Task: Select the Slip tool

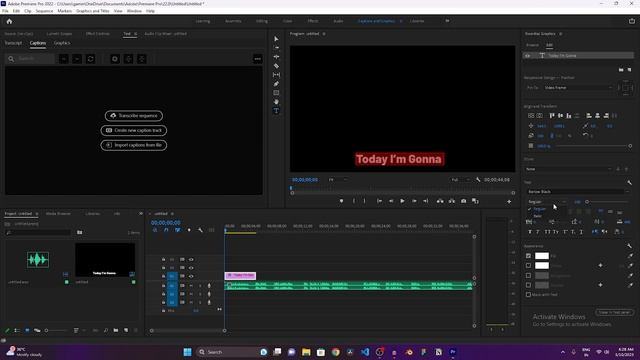Action: [x=276, y=75]
